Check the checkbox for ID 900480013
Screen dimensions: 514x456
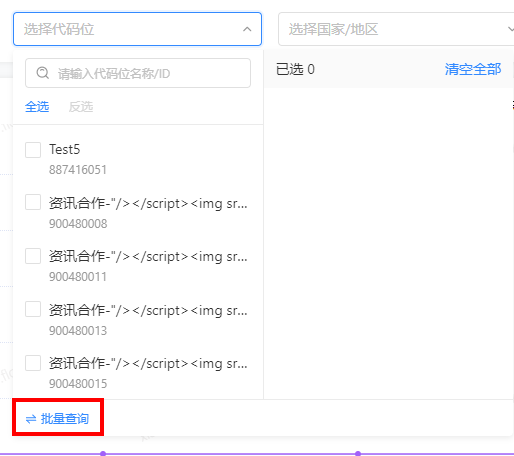coord(33,309)
